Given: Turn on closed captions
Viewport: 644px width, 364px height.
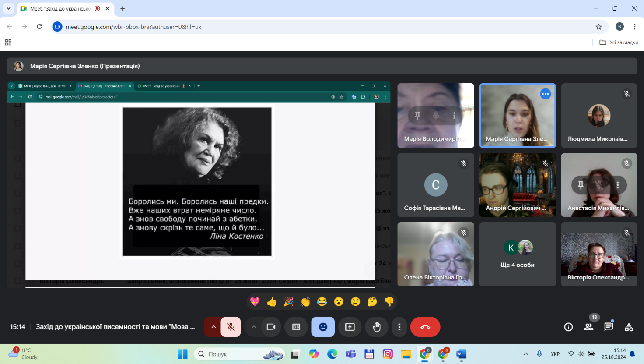Looking at the screenshot, I should (x=296, y=327).
